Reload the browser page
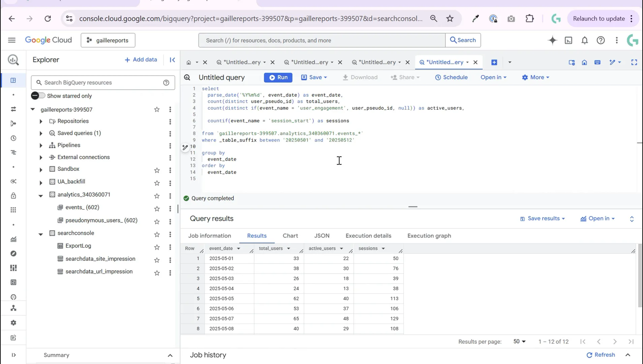Screen dimensions: 643x364 click(x=48, y=19)
